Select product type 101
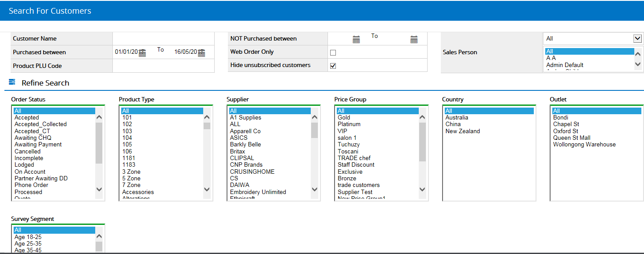Viewport: 644px width, 254px height. click(x=162, y=117)
